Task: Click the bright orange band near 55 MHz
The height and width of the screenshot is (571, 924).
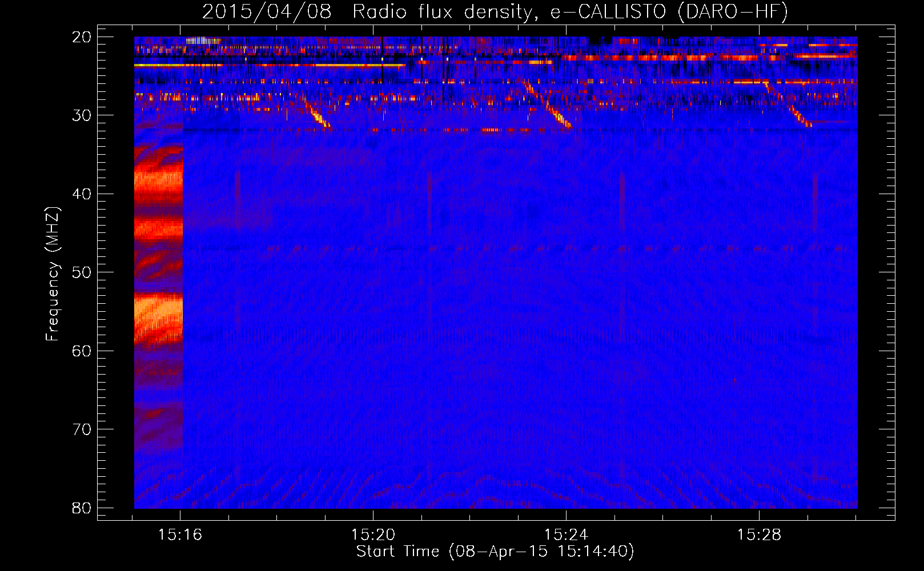Action: coord(159,313)
